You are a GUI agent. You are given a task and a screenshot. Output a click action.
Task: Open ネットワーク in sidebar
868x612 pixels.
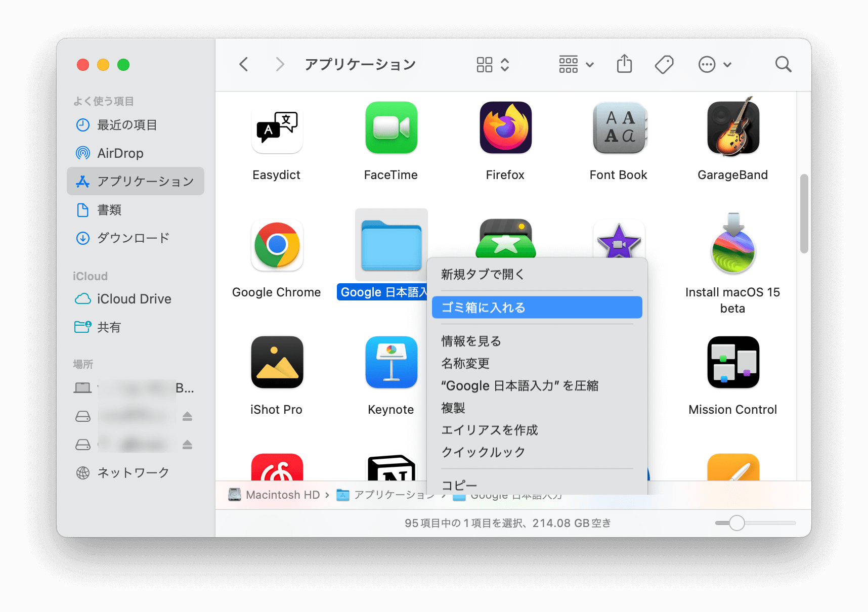click(x=136, y=473)
